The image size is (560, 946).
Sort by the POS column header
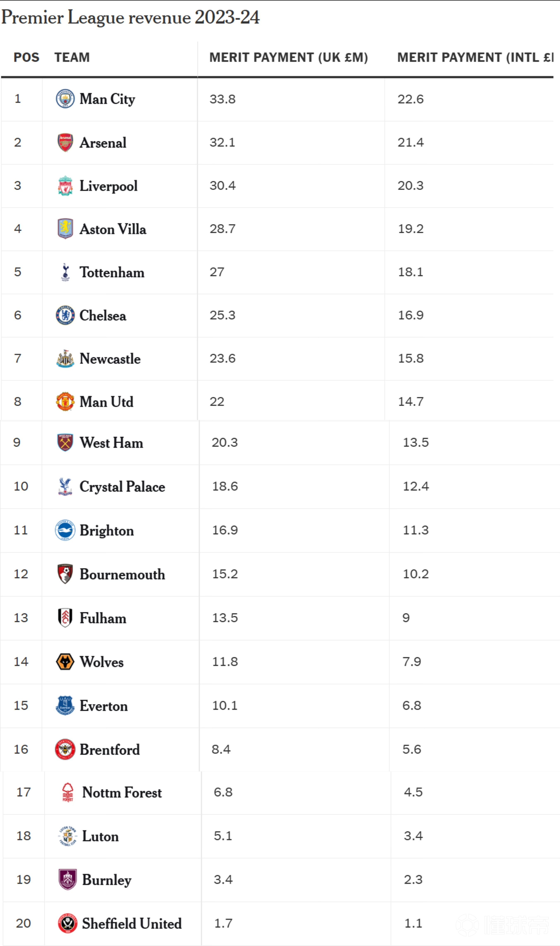(26, 57)
